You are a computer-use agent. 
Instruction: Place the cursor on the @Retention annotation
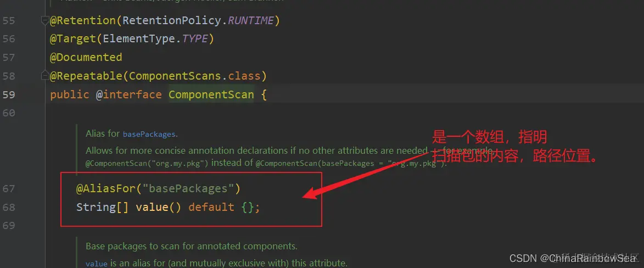(82, 20)
